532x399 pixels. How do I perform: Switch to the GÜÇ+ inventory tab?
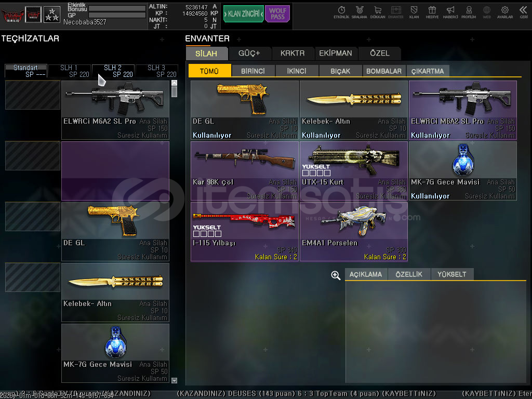(249, 53)
